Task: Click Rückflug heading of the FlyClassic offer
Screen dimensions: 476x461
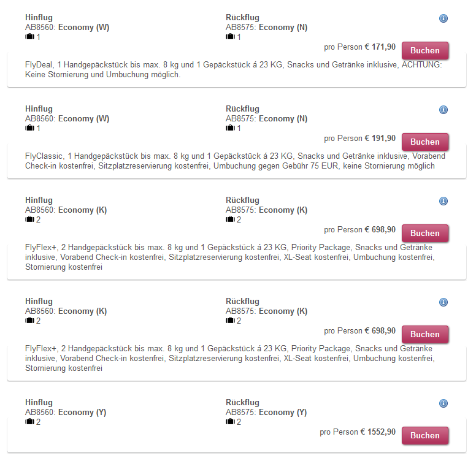Action: click(242, 109)
